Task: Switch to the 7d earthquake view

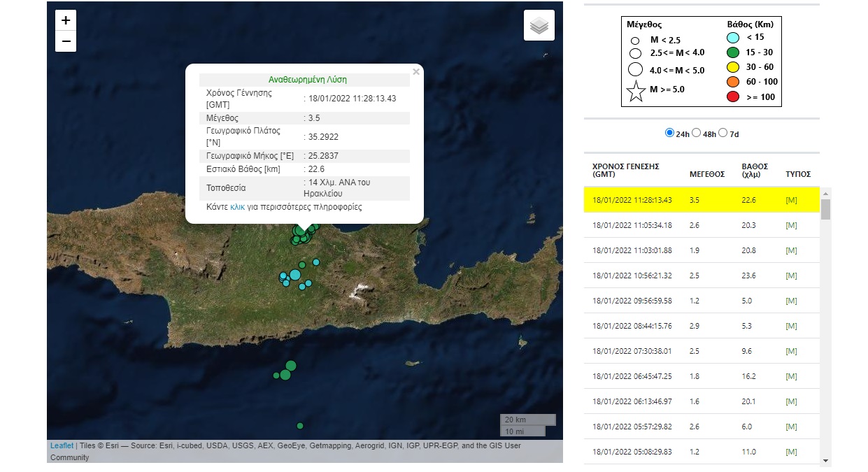Action: (723, 132)
